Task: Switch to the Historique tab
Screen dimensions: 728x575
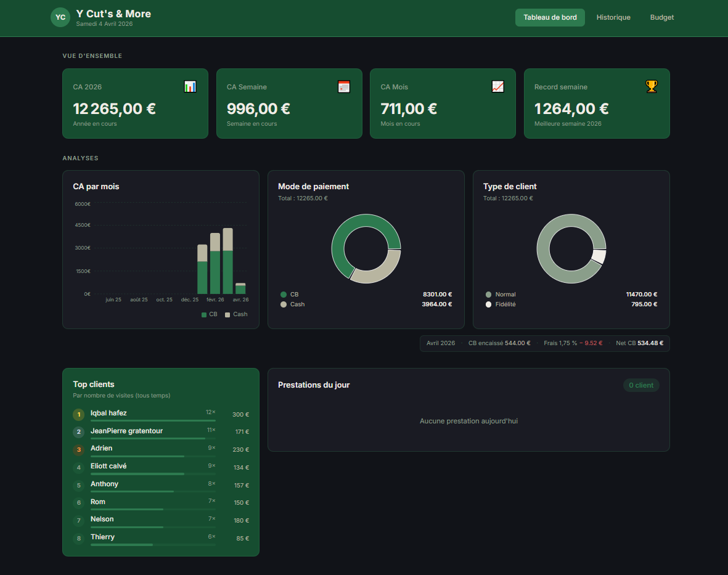Action: tap(613, 17)
